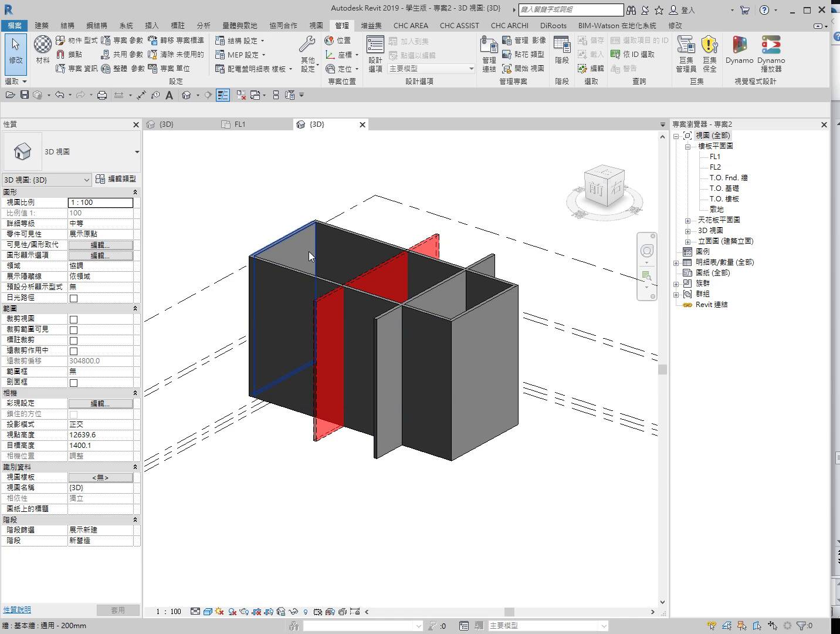Click 編輯 button for 彩現設定
The height and width of the screenshot is (634, 840).
tap(100, 403)
